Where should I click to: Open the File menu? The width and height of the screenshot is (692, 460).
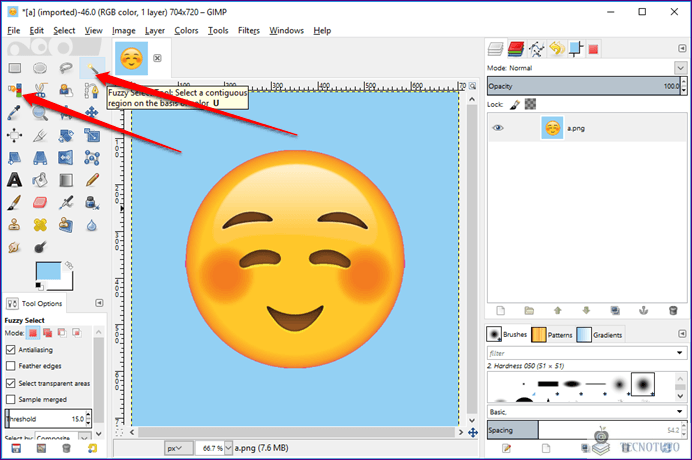tap(14, 30)
